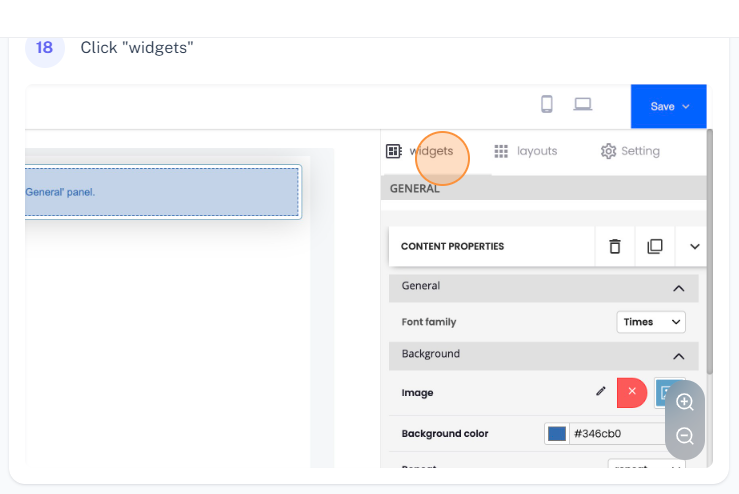Screen dimensions: 739x494
Task: Duplicate content with copy icon
Action: [x=655, y=246]
